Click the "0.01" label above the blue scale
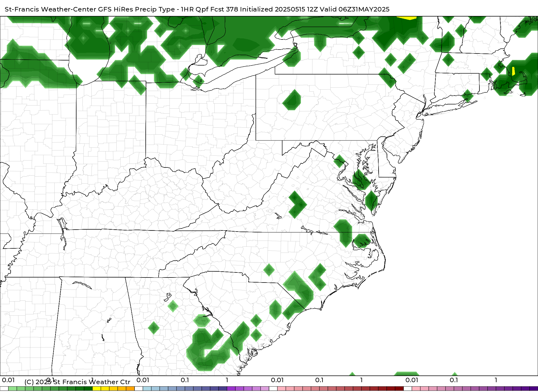 tap(143, 380)
